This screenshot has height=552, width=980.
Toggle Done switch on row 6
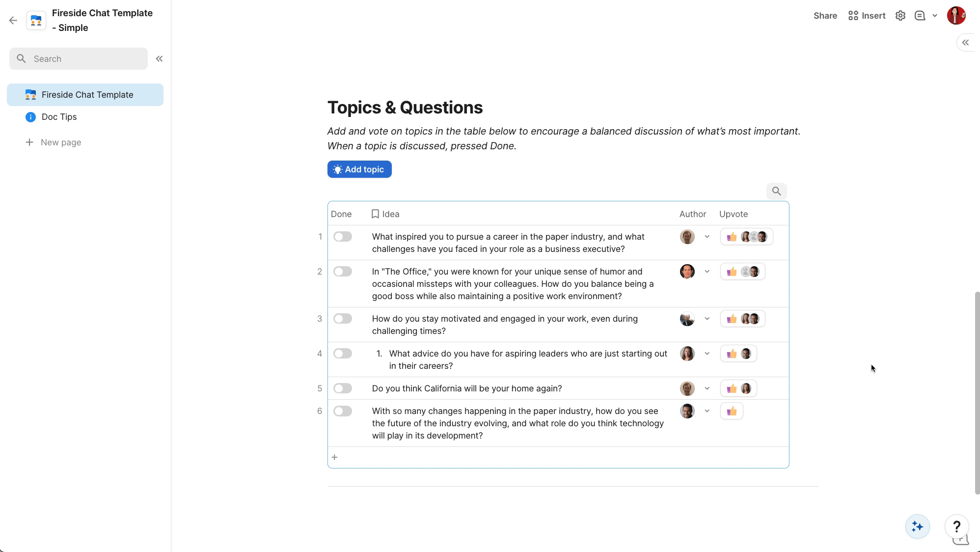pyautogui.click(x=343, y=411)
